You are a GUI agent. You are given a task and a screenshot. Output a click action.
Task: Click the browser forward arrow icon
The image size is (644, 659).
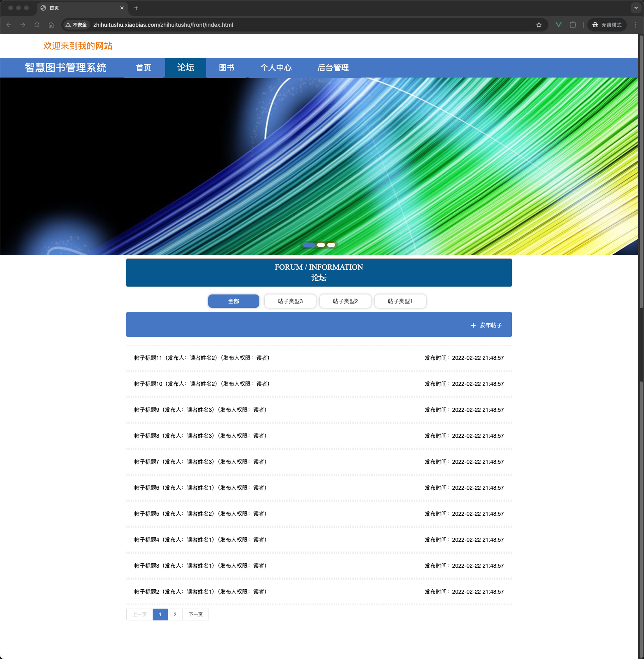[23, 25]
